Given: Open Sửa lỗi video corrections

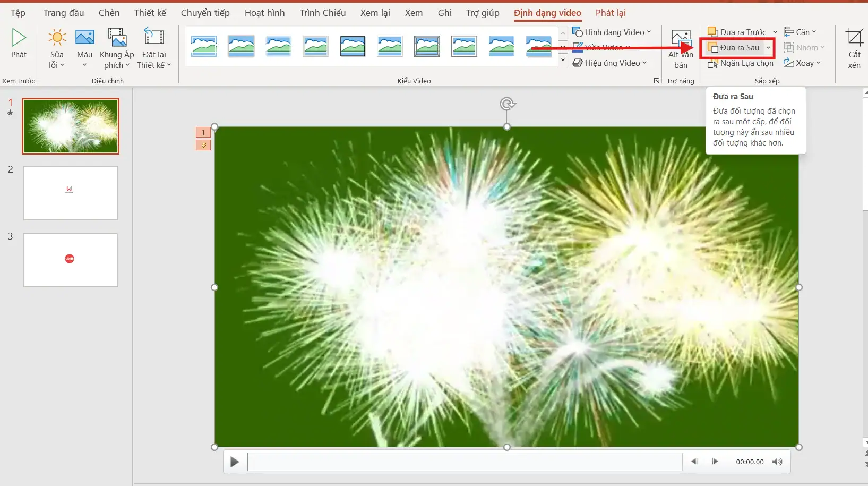Looking at the screenshot, I should point(57,49).
